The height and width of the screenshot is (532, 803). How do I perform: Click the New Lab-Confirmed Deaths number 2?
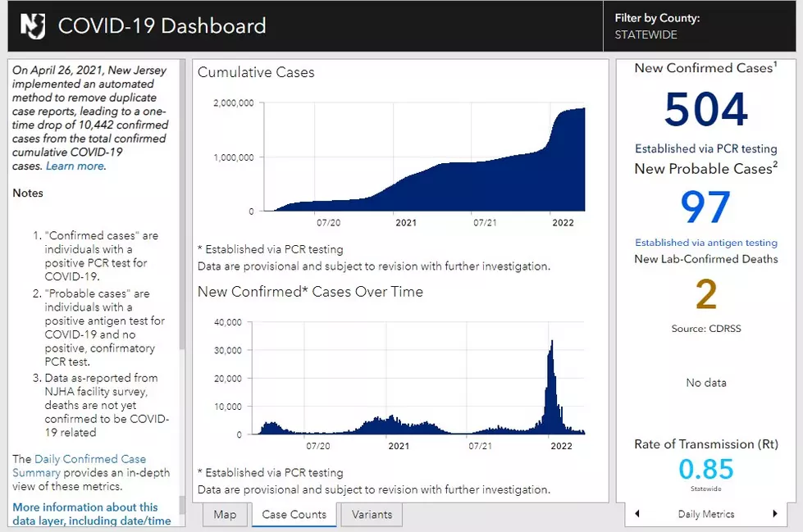coord(705,294)
